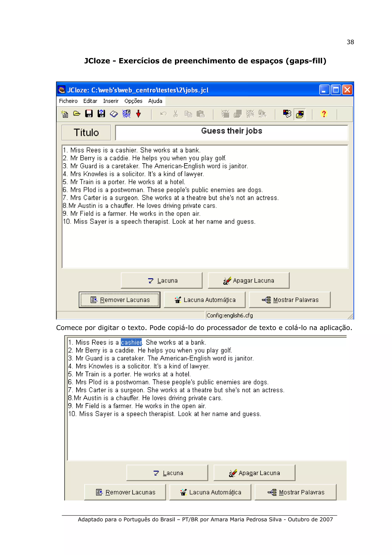392x555 pixels.
Task: Click the Save floppy disk icon
Action: tap(89, 114)
